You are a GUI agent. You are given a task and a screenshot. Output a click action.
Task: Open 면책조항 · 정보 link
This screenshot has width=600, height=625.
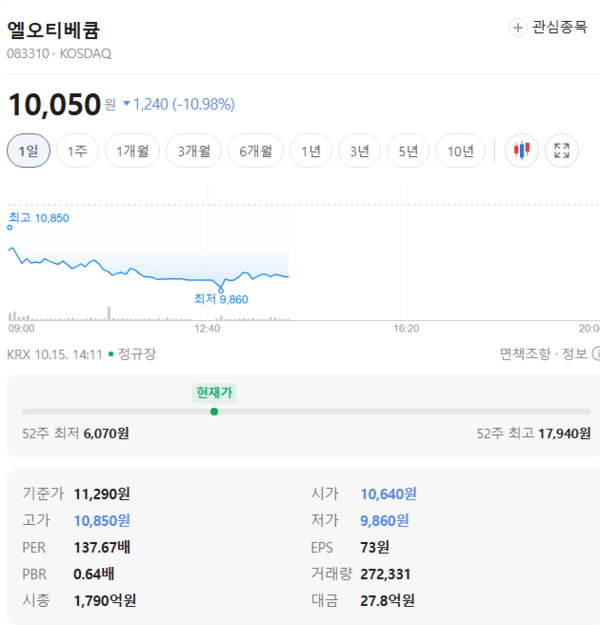tap(549, 354)
